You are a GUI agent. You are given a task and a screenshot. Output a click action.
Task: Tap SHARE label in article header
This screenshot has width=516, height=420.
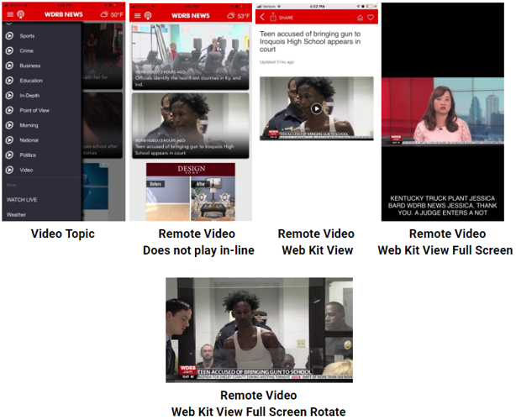click(x=286, y=18)
